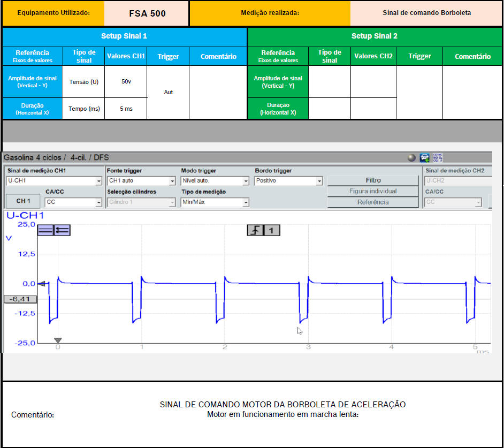Click the grey status indicator ball

coord(411,158)
